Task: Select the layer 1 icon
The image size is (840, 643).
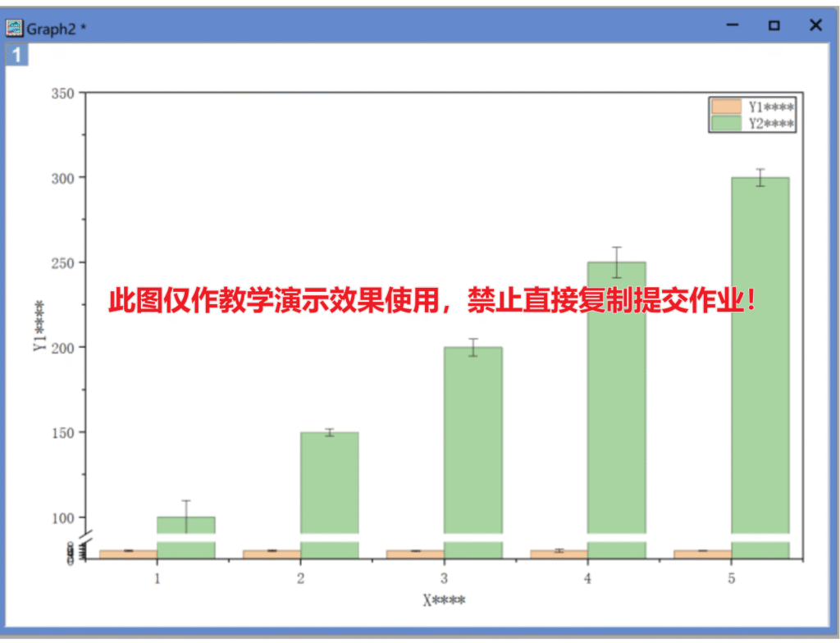Action: click(17, 56)
